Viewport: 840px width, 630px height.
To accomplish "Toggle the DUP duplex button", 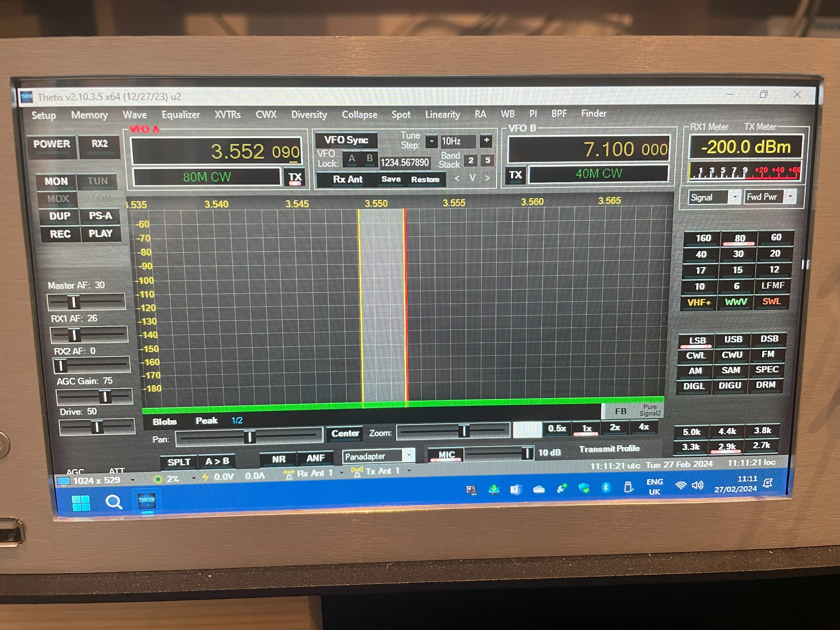I will click(60, 216).
